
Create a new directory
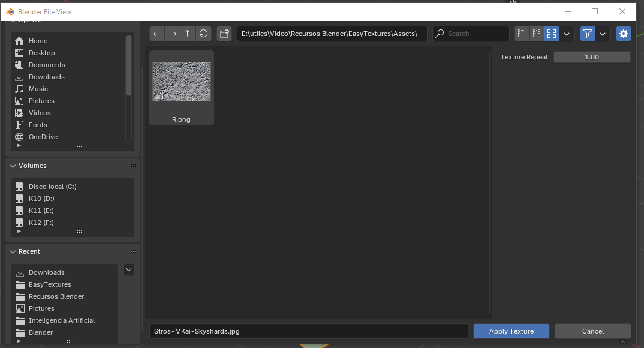224,34
